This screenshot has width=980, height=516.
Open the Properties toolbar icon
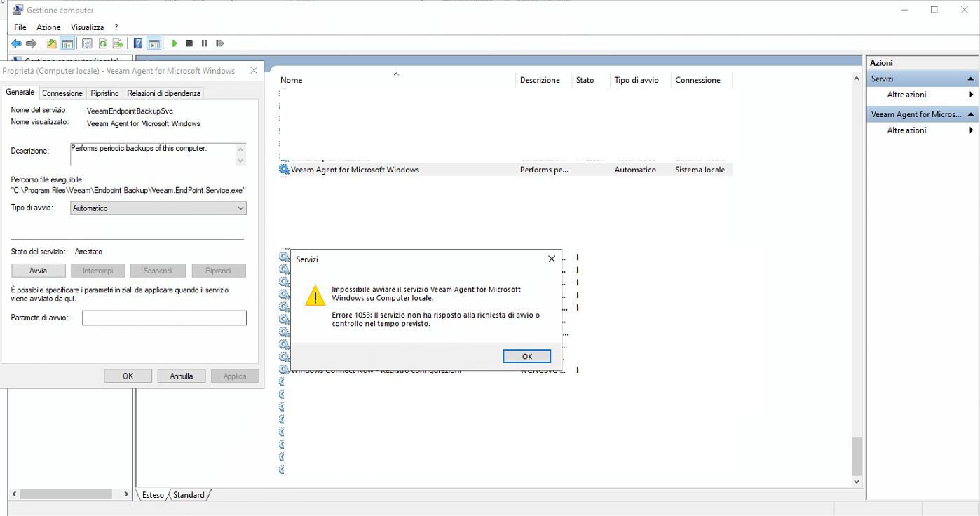click(87, 43)
